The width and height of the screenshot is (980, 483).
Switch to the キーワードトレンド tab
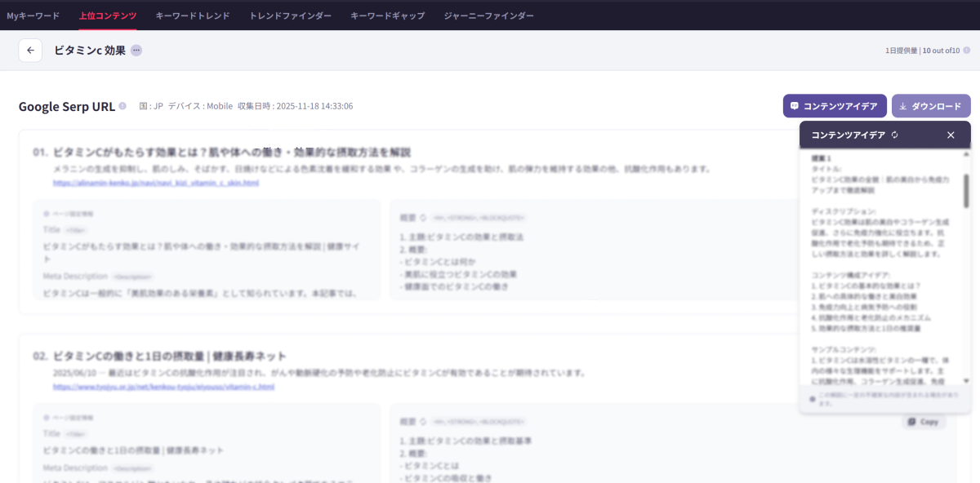tap(193, 16)
